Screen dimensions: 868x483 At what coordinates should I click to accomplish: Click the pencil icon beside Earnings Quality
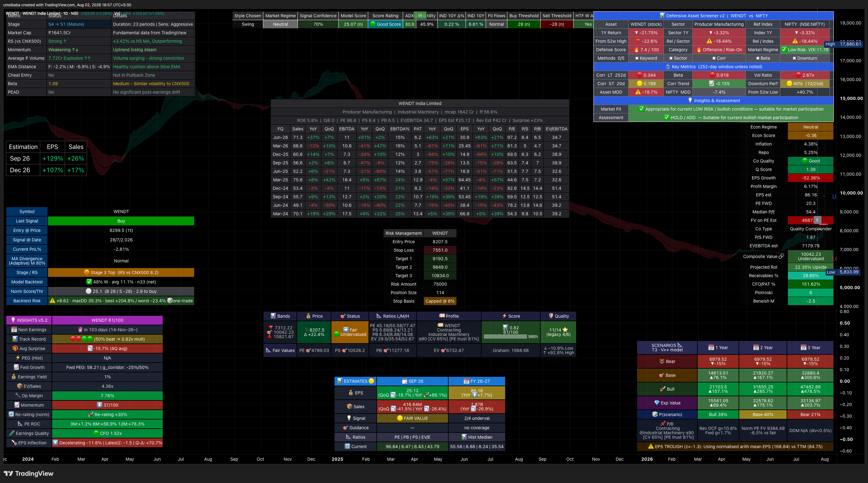[12, 433]
